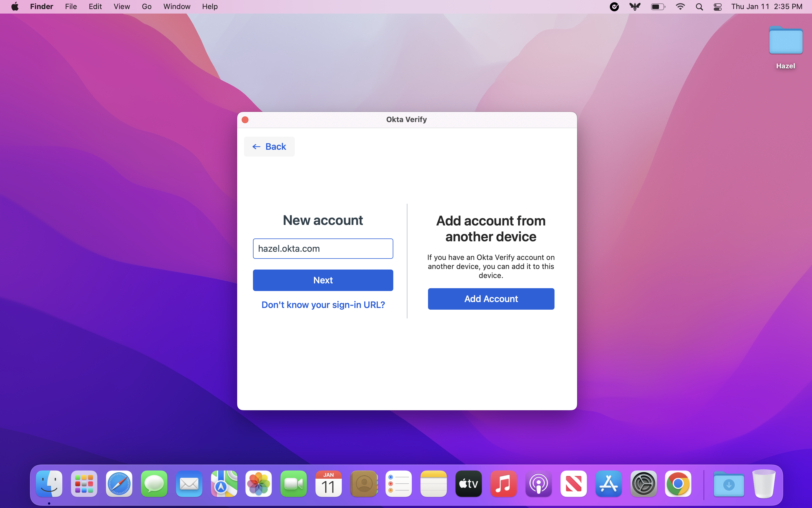Screen dimensions: 812x508
Task: Open the Help menu
Action: pos(210,6)
